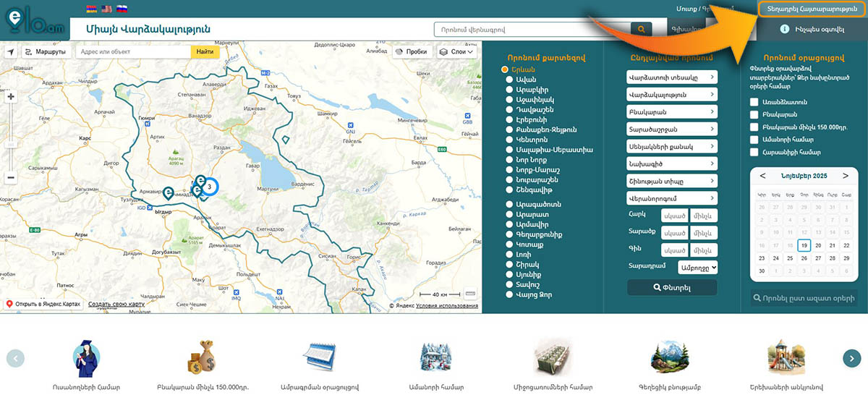Follow the Создать свою карту link

116,304
